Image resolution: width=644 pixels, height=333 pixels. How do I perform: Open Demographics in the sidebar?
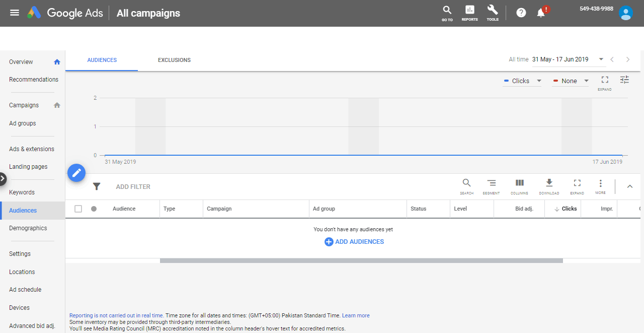pyautogui.click(x=28, y=228)
